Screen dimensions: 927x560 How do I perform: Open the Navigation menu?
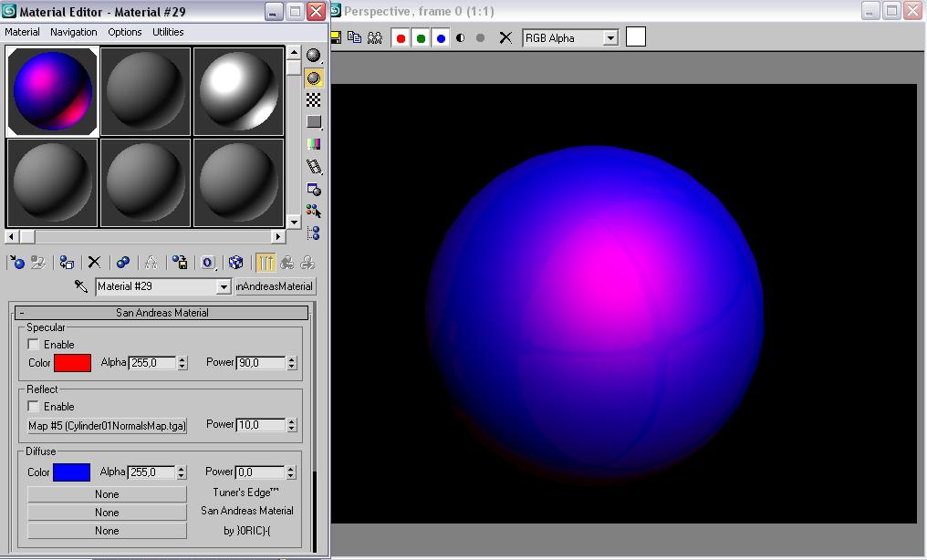73,32
